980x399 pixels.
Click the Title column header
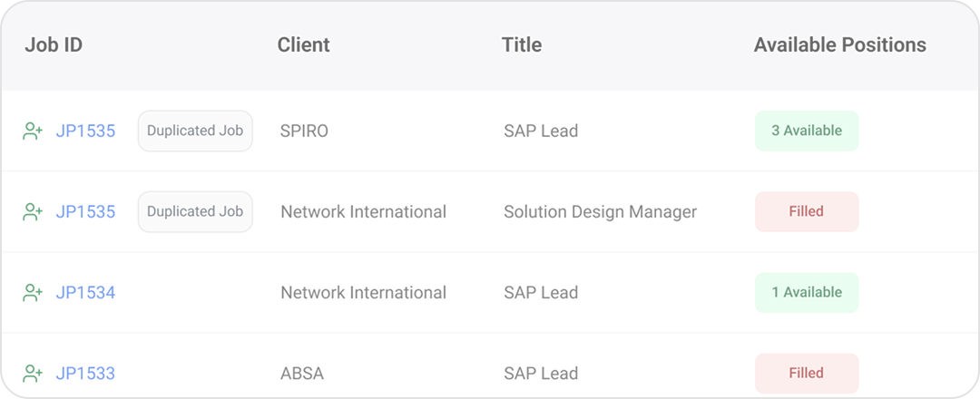coord(522,45)
